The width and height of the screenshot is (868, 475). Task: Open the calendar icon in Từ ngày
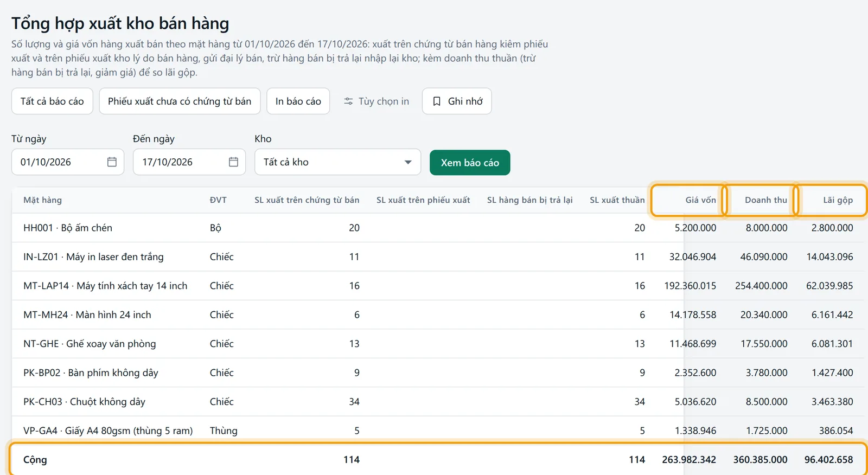[112, 162]
